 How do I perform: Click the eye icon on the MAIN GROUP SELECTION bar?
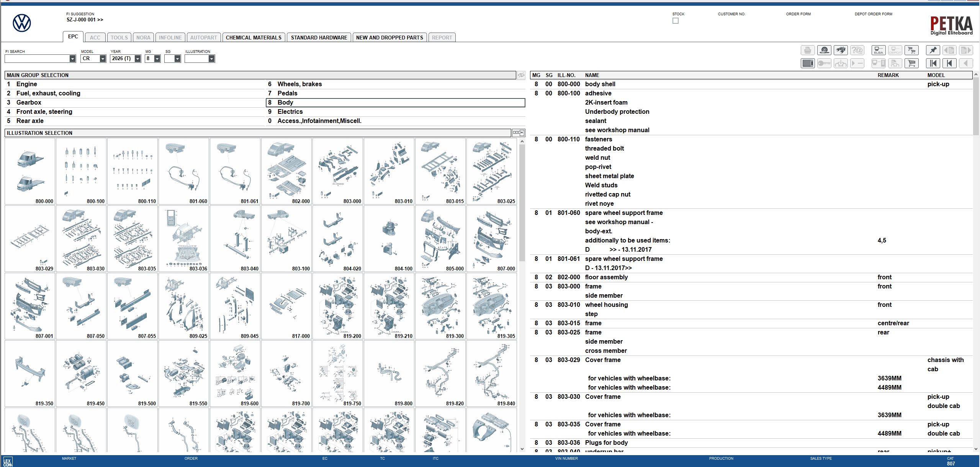[x=521, y=75]
